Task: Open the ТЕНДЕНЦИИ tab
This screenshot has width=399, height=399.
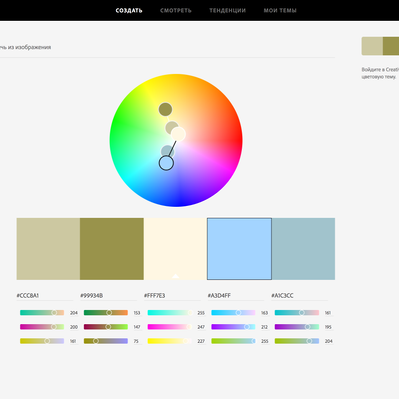Action: coord(227,10)
